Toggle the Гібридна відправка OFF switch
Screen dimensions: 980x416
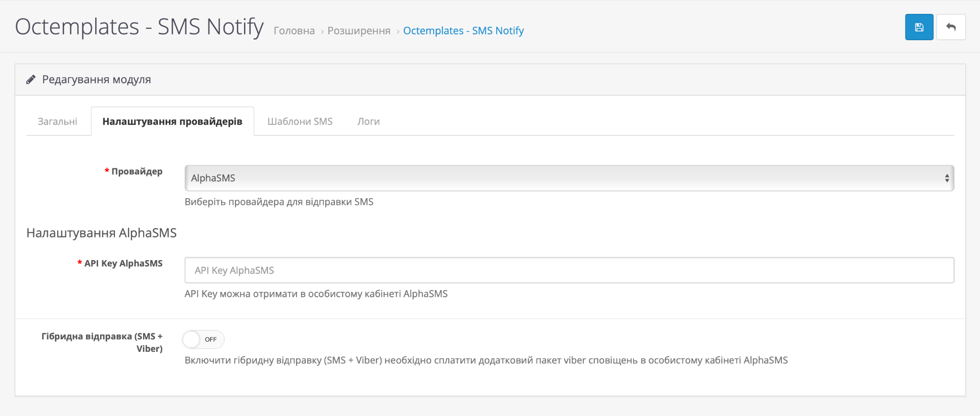click(x=203, y=339)
